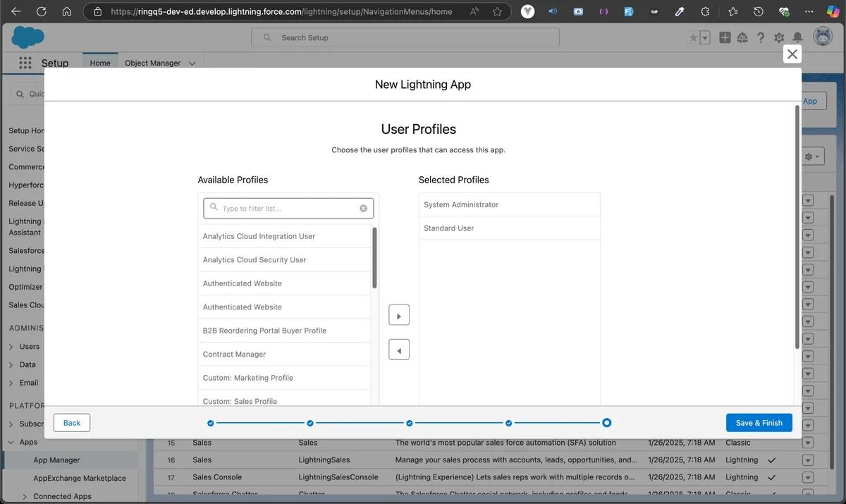Open the Salesforce App Launcher grid
This screenshot has height=504, width=846.
25,63
